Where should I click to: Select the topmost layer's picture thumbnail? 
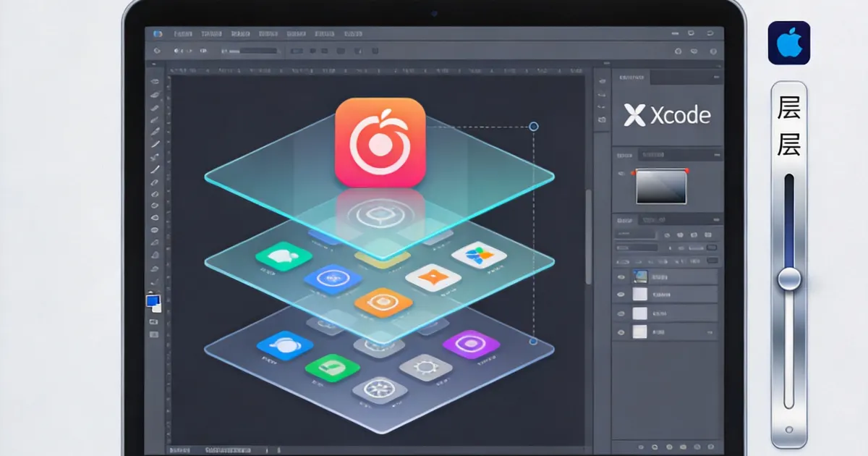(640, 276)
